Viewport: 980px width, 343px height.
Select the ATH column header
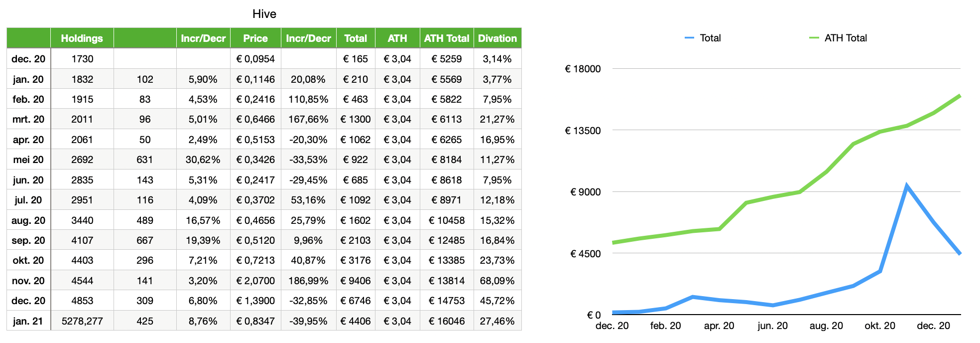click(x=397, y=38)
